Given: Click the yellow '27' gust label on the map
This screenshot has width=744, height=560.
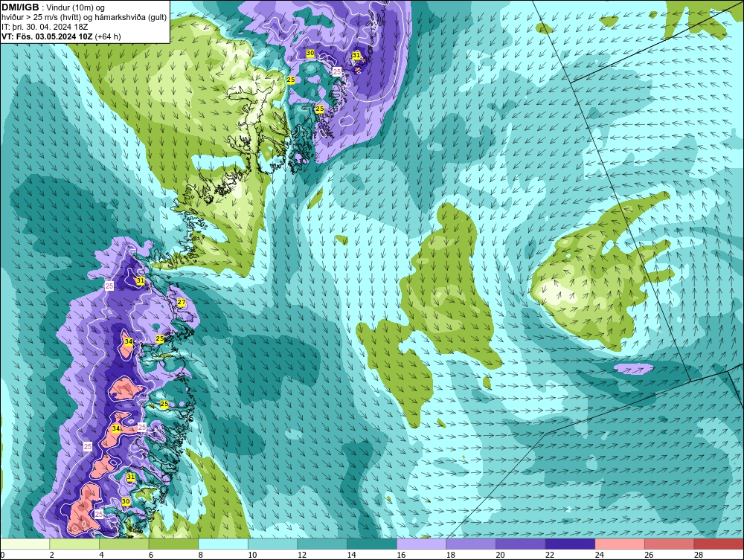Looking at the screenshot, I should click(182, 302).
